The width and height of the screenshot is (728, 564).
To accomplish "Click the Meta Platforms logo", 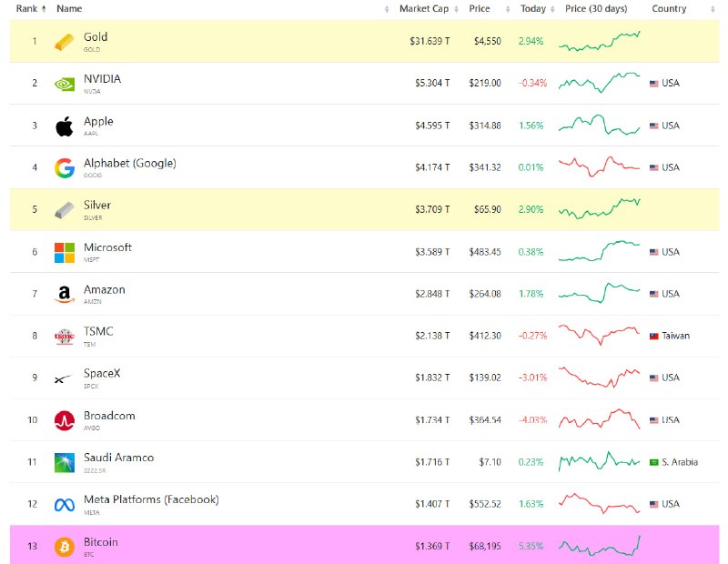I will point(64,505).
